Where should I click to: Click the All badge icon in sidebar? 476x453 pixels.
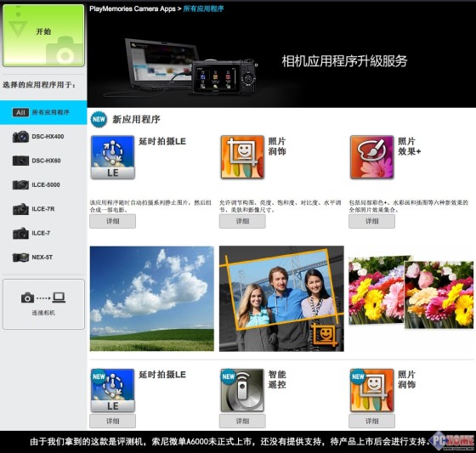(20, 113)
